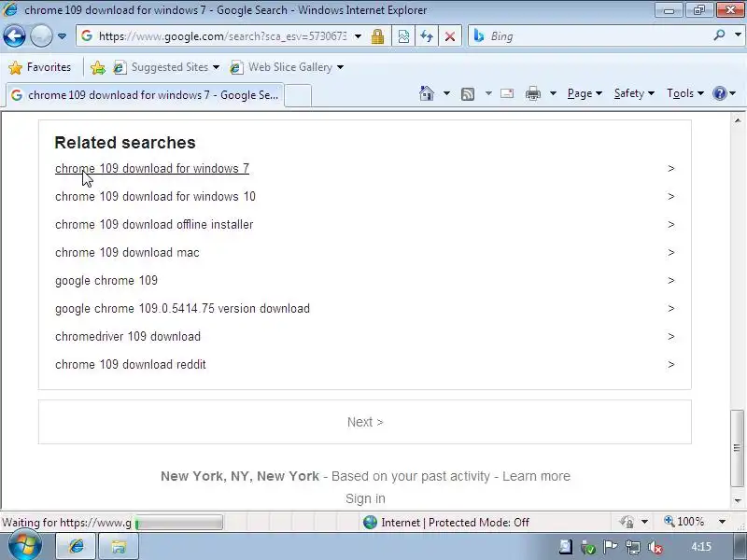Click the vertical scrollbar up arrow
This screenshot has width=747, height=560.
click(x=738, y=120)
